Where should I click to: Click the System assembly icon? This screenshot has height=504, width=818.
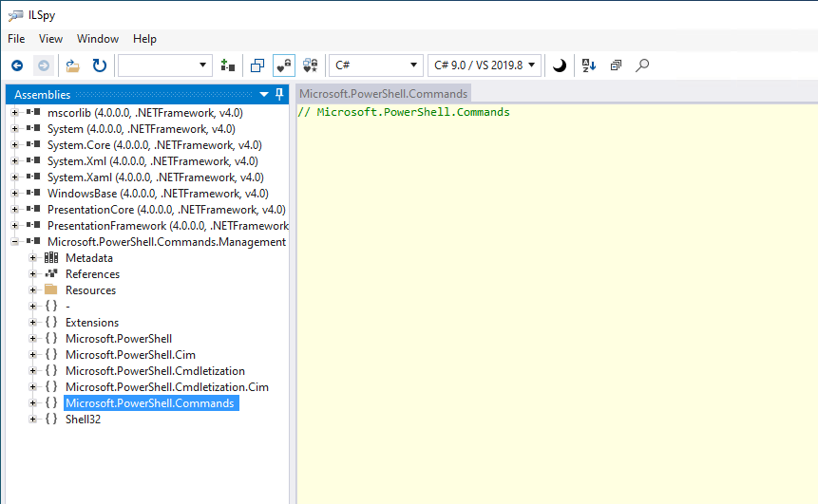[34, 128]
